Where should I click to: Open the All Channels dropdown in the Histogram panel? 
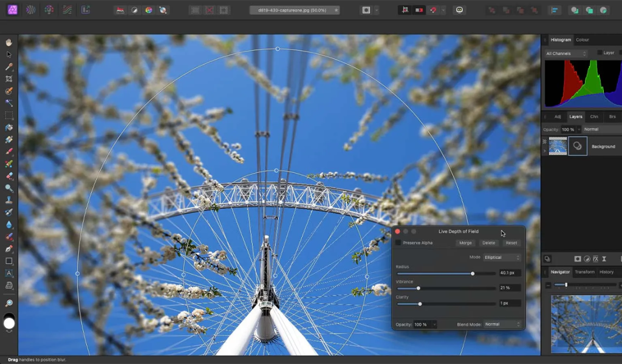pyautogui.click(x=566, y=53)
